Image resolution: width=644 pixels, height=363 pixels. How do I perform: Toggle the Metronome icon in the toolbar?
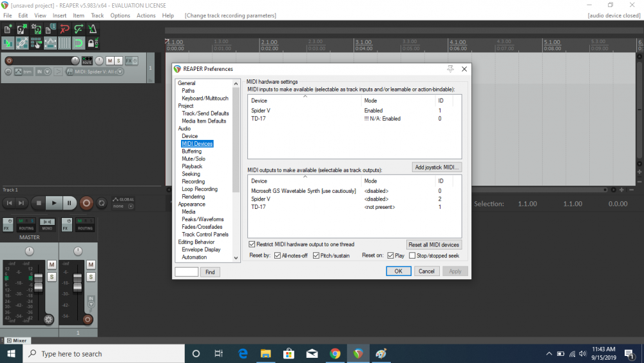pyautogui.click(x=92, y=29)
